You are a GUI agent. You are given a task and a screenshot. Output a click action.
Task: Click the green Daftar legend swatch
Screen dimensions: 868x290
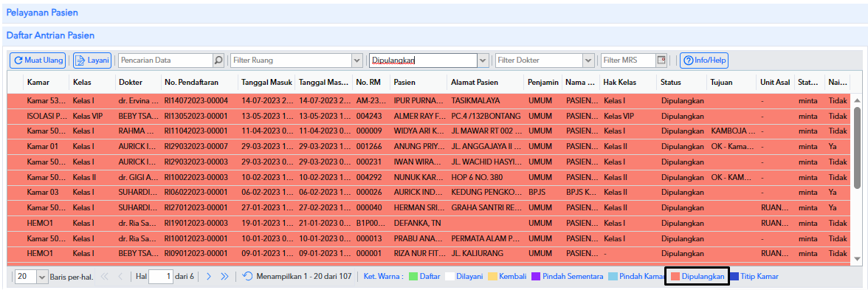pyautogui.click(x=413, y=276)
